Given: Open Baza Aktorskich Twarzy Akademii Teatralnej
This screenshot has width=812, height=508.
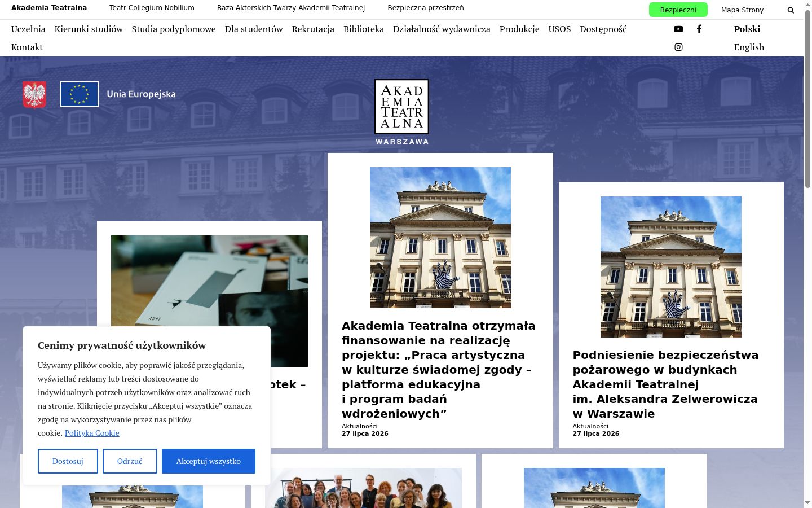Looking at the screenshot, I should tap(291, 8).
